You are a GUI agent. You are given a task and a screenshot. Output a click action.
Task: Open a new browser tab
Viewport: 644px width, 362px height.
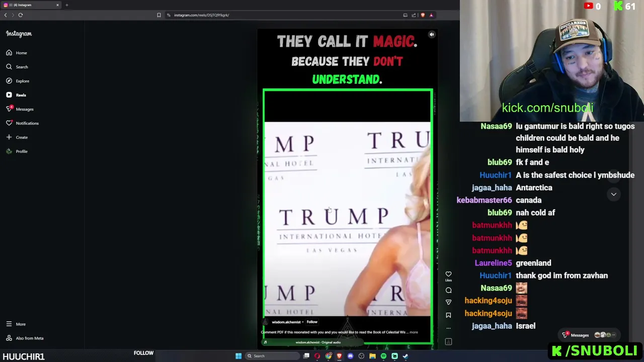click(66, 5)
